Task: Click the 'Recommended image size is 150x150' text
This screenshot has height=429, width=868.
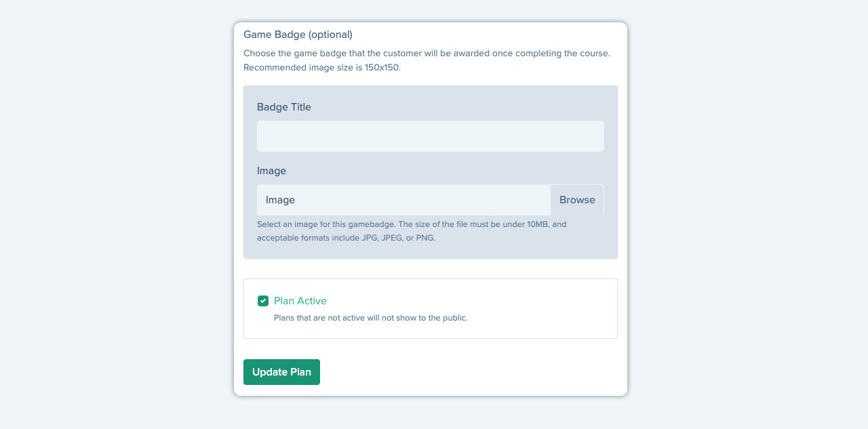Action: [322, 67]
